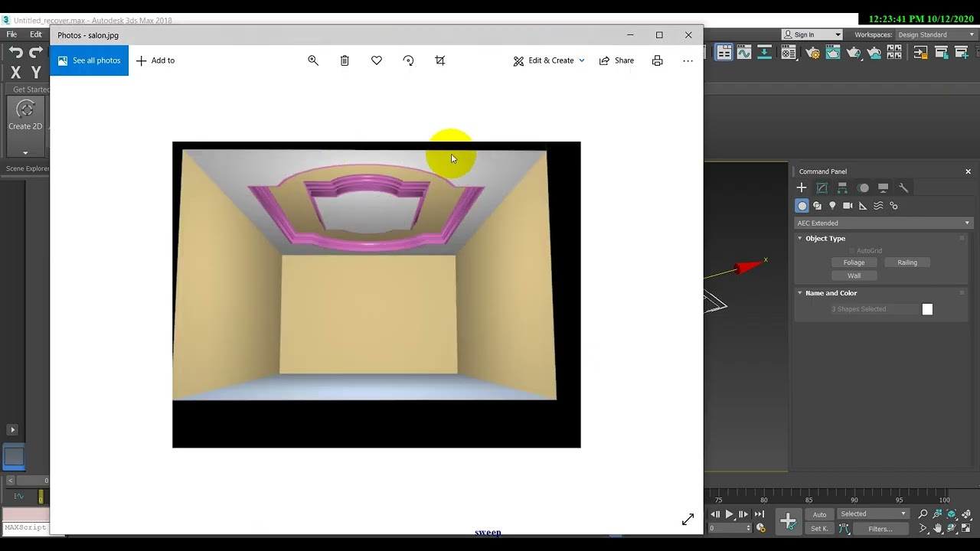This screenshot has height=551, width=980.
Task: Click the Railing object button
Action: click(907, 262)
